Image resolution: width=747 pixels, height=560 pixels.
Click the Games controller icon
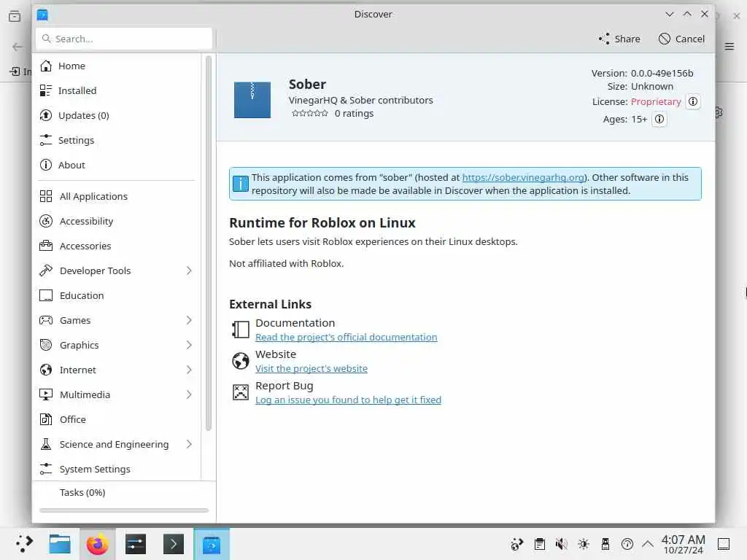pos(46,320)
